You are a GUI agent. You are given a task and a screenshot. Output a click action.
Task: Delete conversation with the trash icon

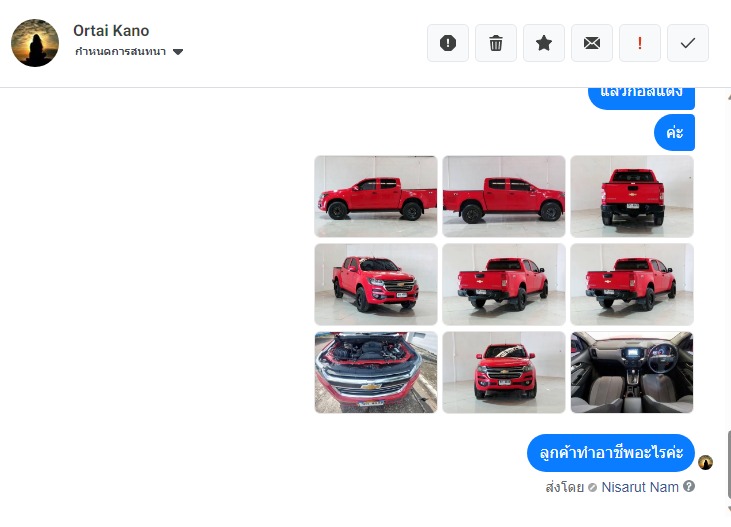pos(496,43)
